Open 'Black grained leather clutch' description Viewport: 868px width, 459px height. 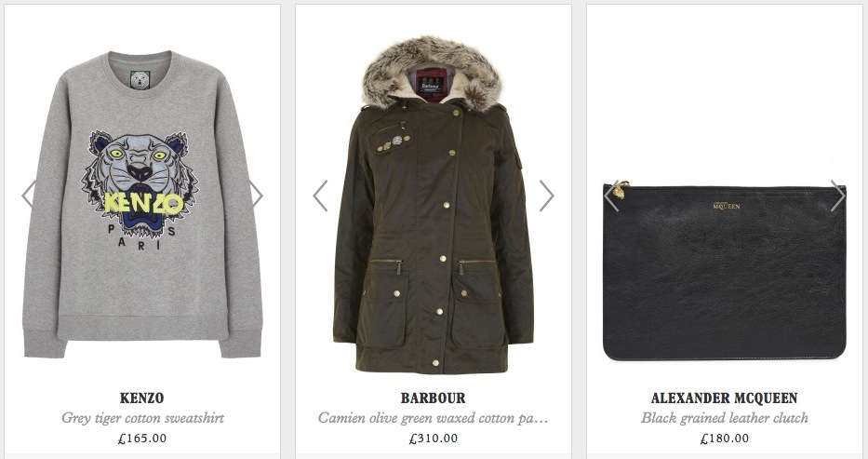pyautogui.click(x=724, y=418)
